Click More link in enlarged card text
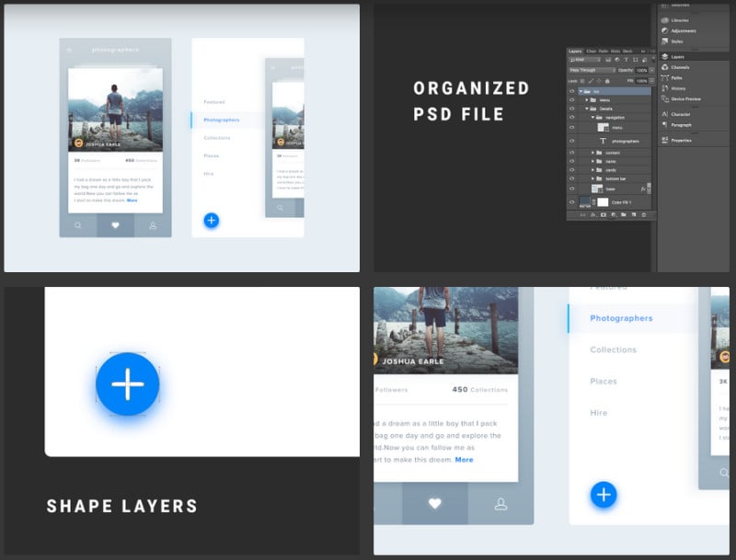 pos(464,460)
